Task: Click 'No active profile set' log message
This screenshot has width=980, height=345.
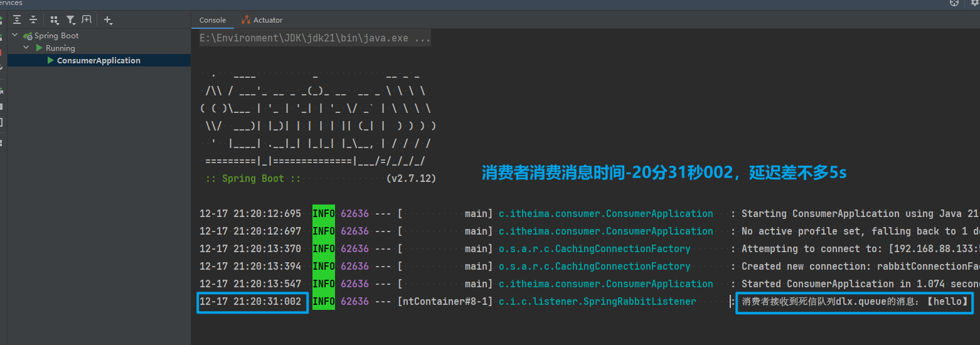Action: (861, 231)
